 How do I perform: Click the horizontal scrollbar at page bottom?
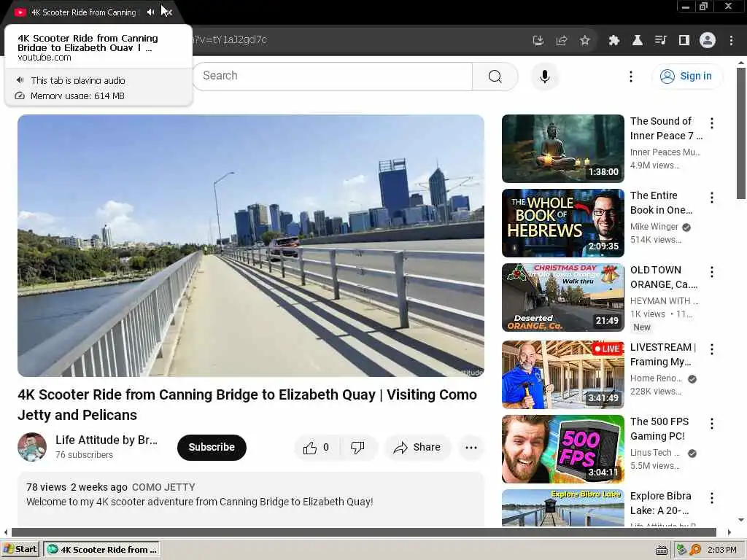[363, 532]
